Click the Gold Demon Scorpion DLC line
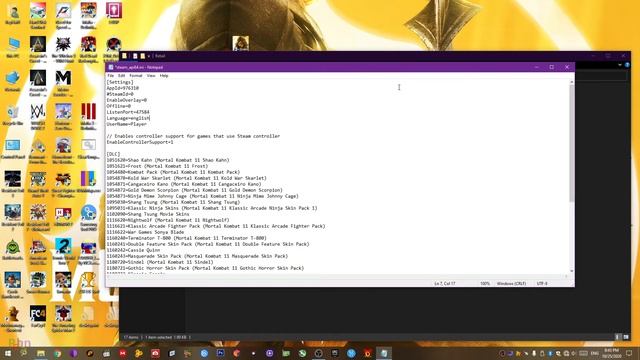640x360 pixels. [x=194, y=190]
